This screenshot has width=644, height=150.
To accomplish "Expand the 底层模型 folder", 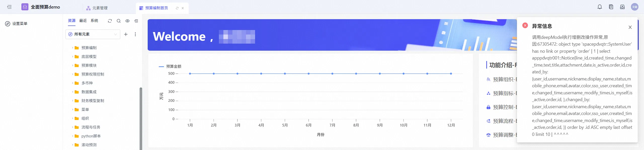I will (73, 56).
